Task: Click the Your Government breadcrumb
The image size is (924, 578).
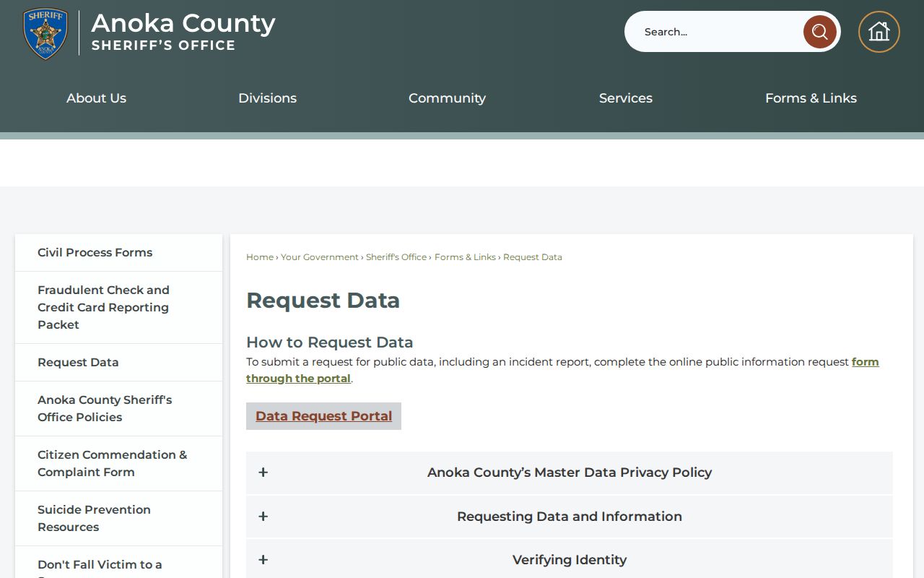Action: tap(320, 257)
